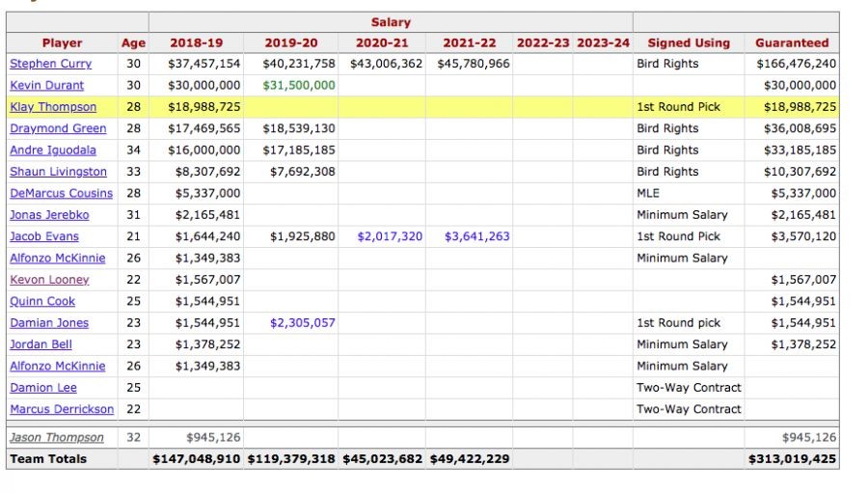Go to Jonas Jerebko's page

tap(50, 215)
